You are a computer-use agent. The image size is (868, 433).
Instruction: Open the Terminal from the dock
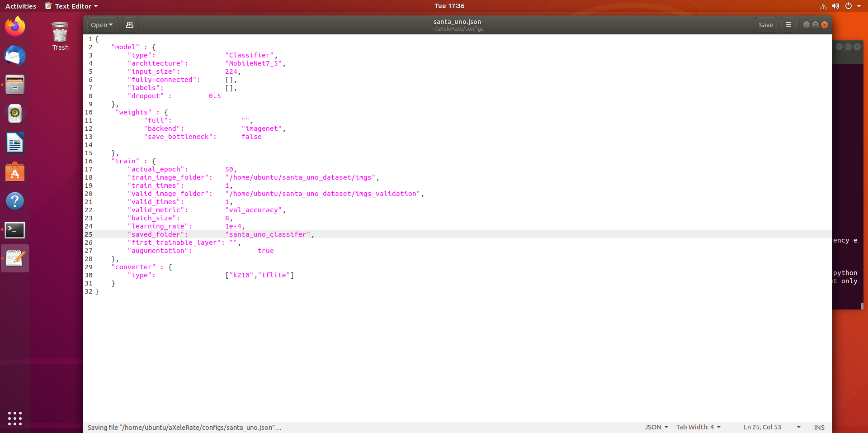point(15,230)
